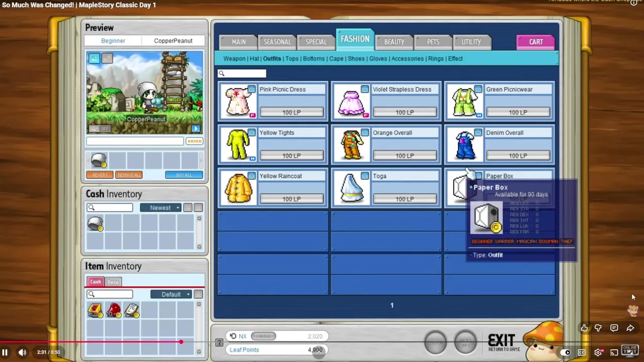644x362 pixels.
Task: Select Accessories subcategory
Action: coord(408,59)
